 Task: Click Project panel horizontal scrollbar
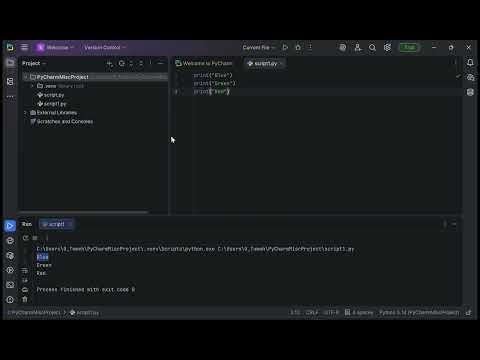click(x=83, y=212)
